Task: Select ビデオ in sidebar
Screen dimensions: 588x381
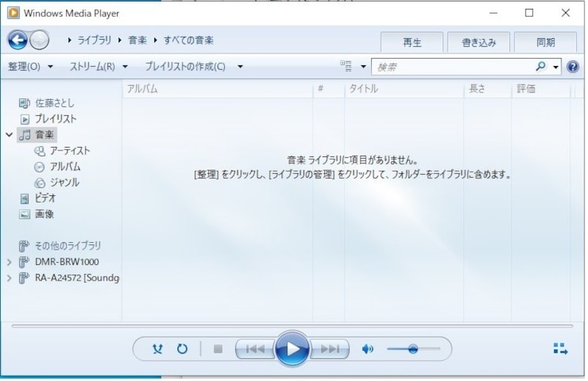Action: point(37,198)
